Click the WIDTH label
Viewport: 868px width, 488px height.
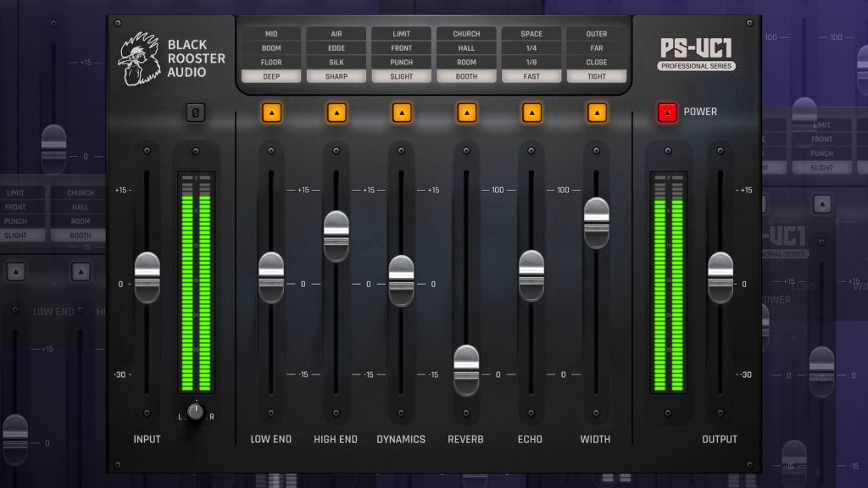[596, 440]
